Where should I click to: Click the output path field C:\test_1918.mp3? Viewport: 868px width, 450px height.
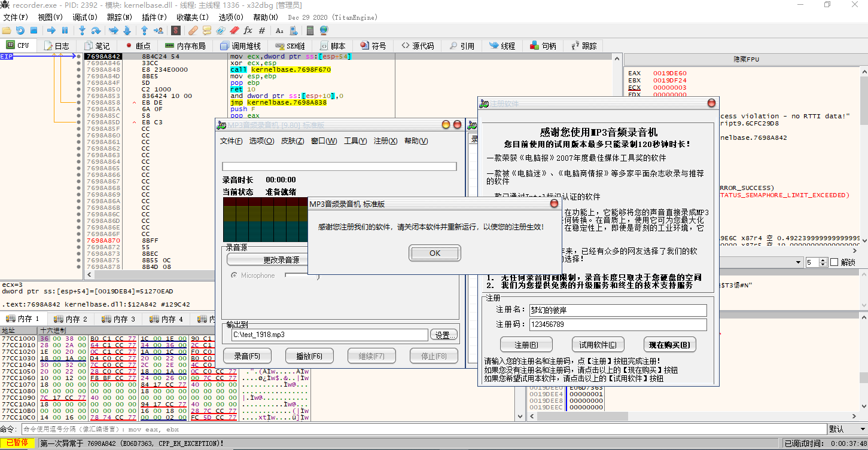coord(330,335)
